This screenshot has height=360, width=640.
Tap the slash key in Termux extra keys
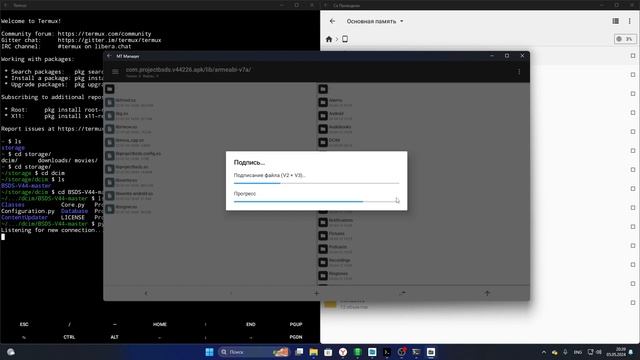click(x=69, y=324)
